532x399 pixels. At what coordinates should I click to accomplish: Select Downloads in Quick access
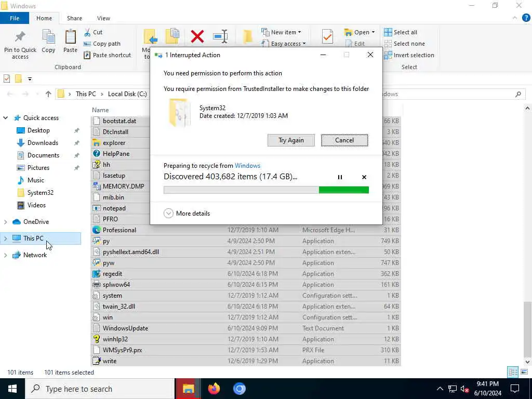(x=43, y=143)
